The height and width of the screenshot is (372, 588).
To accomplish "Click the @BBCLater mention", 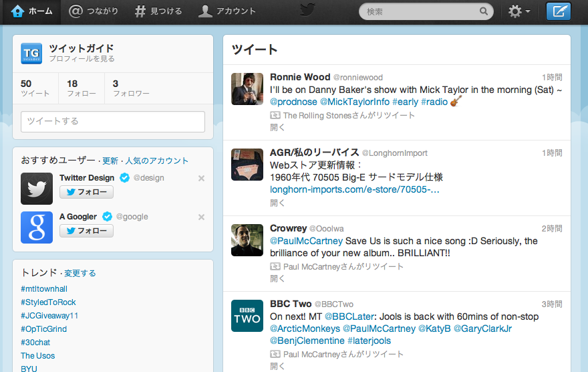I will pyautogui.click(x=349, y=316).
